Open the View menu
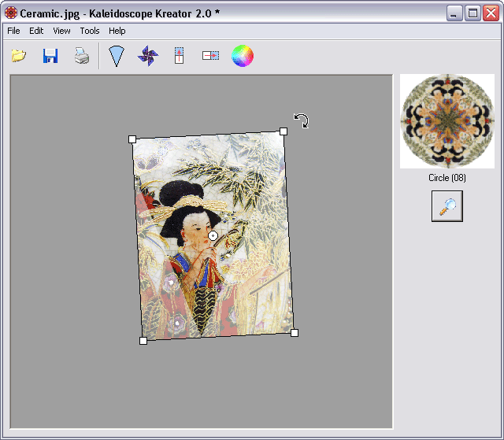Image resolution: width=504 pixels, height=440 pixels. (x=61, y=31)
